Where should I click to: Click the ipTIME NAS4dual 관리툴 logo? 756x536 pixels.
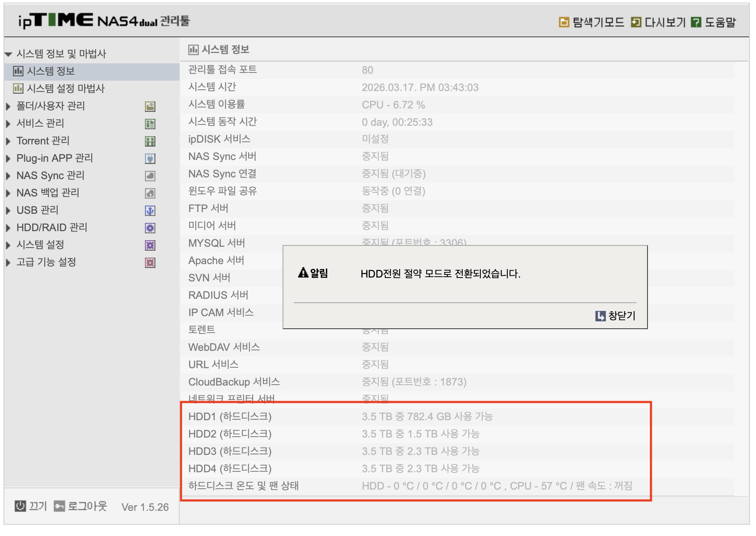pos(104,20)
